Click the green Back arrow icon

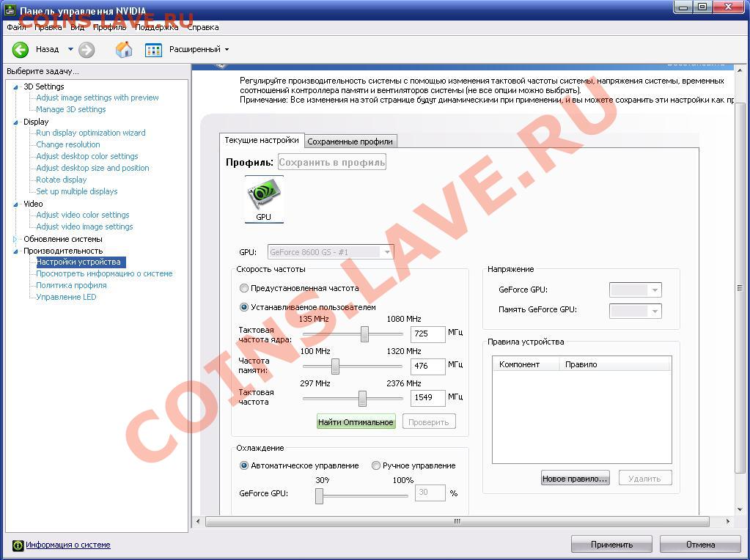point(21,49)
